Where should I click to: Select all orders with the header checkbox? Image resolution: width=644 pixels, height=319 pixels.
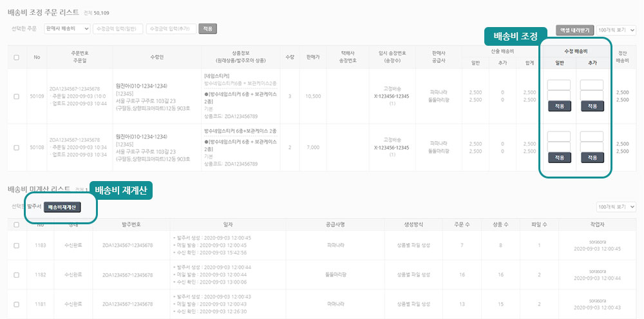pos(16,57)
